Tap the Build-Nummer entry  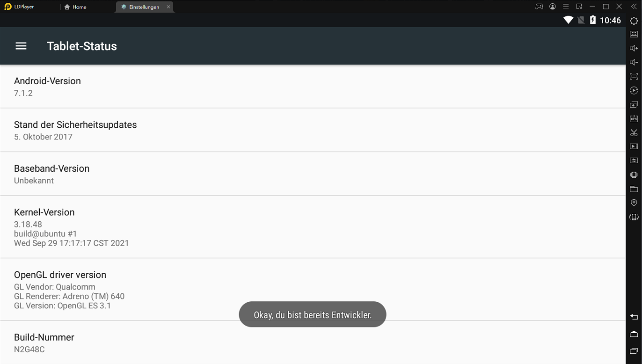click(x=313, y=343)
